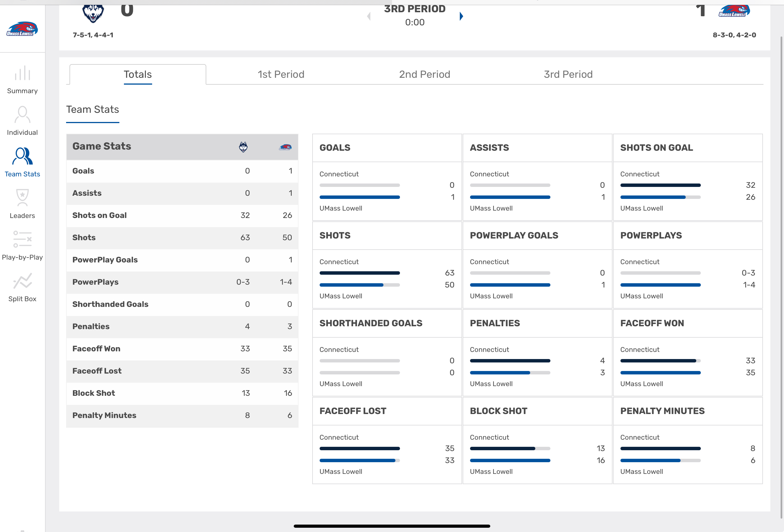This screenshot has width=784, height=532.
Task: Click the Goals row in Game Stats
Action: [182, 171]
